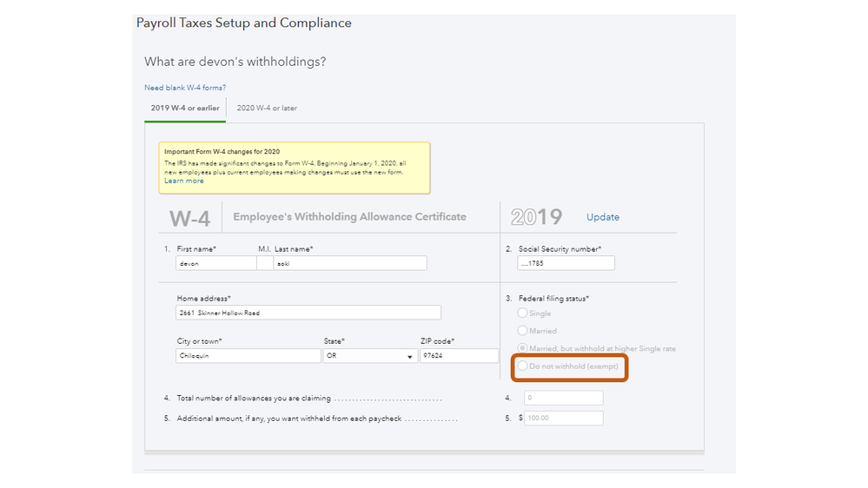Click the ZIP code field
Screen dimensions: 868x488
tap(458, 356)
